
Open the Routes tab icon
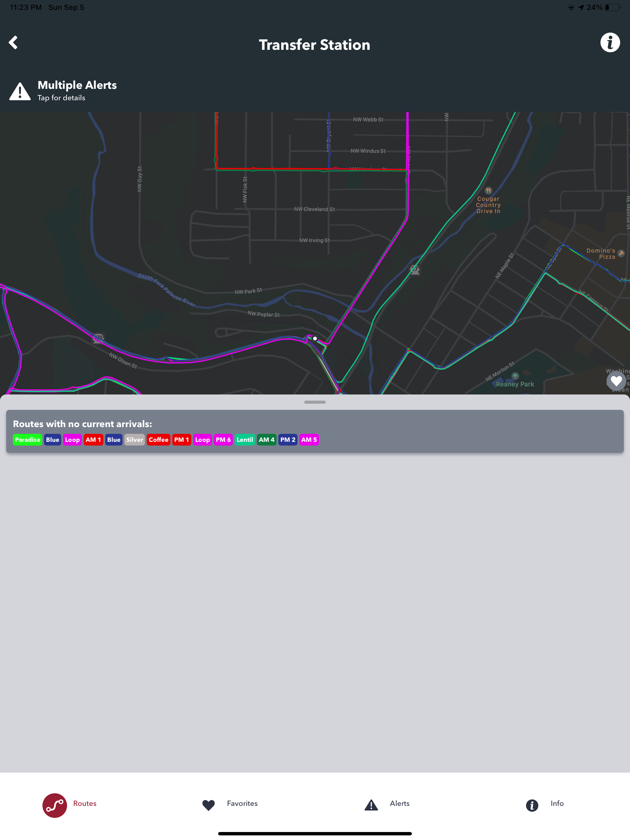click(x=55, y=805)
